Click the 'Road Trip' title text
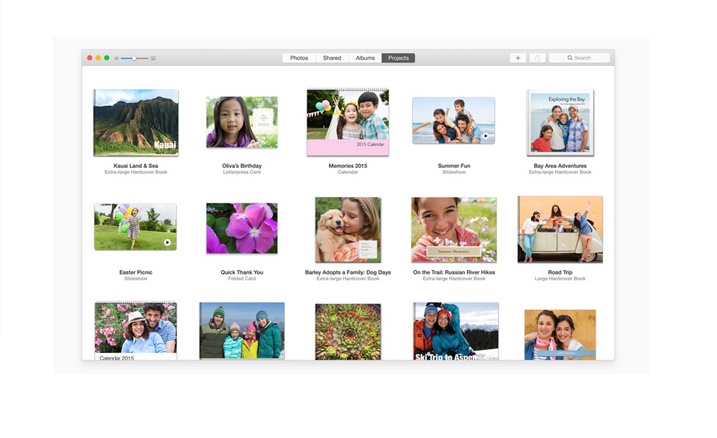The height and width of the screenshot is (438, 717). pos(560,272)
